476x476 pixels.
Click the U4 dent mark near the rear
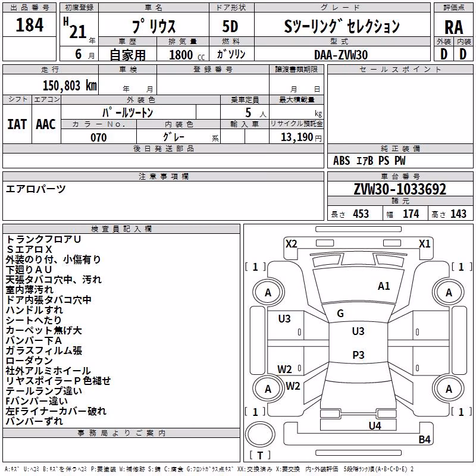pos(375,425)
